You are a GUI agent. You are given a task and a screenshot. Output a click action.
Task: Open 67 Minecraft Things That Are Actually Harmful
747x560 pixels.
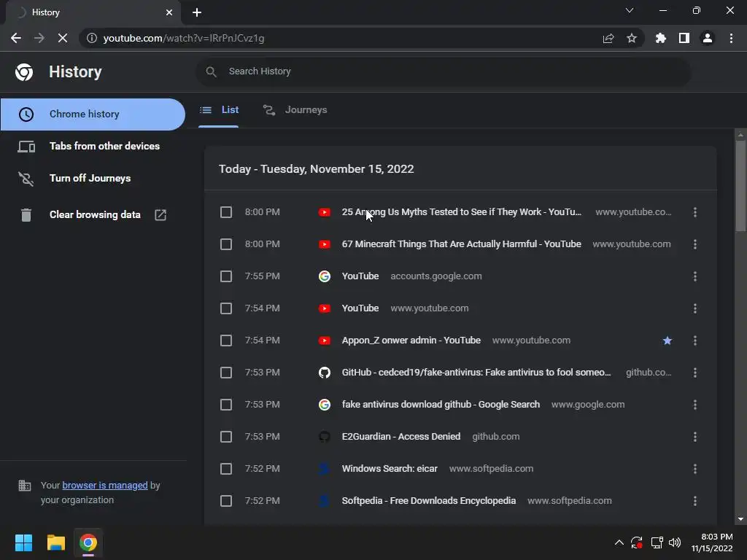click(461, 244)
